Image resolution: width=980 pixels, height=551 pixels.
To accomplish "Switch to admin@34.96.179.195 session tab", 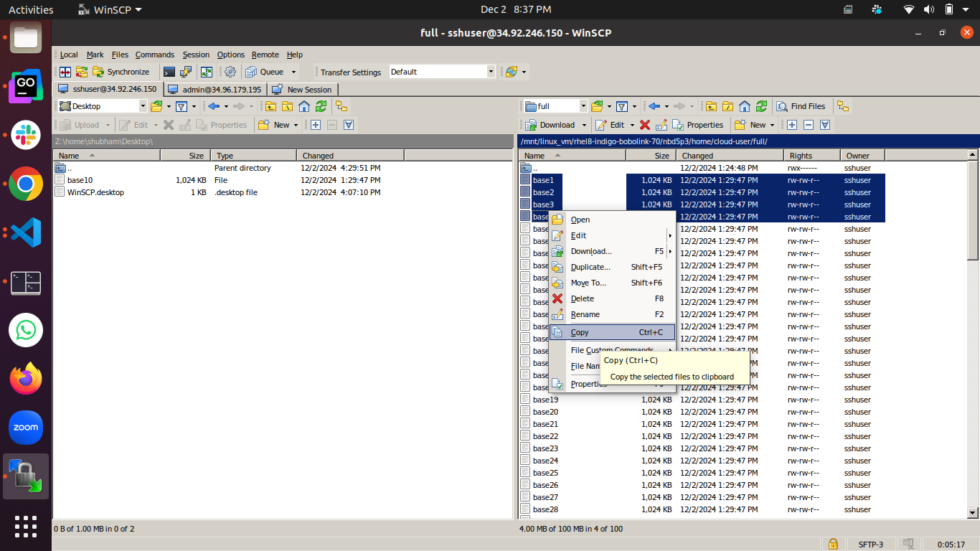I will (215, 90).
